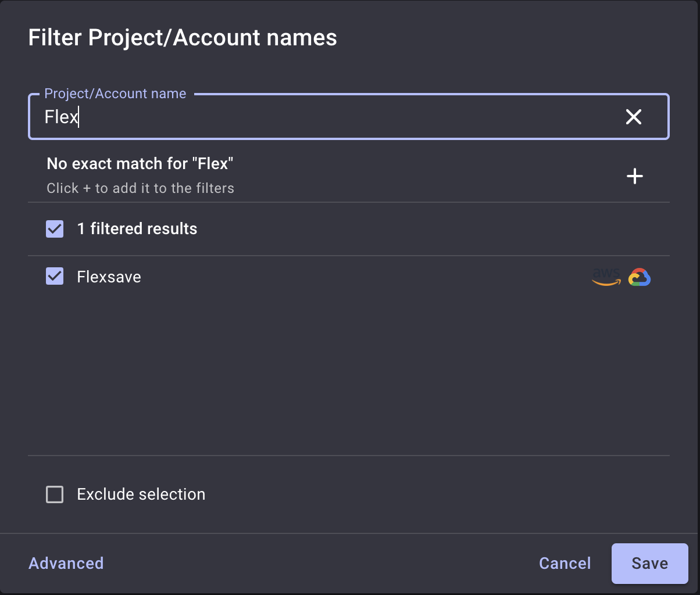The height and width of the screenshot is (595, 700).
Task: Deselect the Flexsave checkbox
Action: coord(55,277)
